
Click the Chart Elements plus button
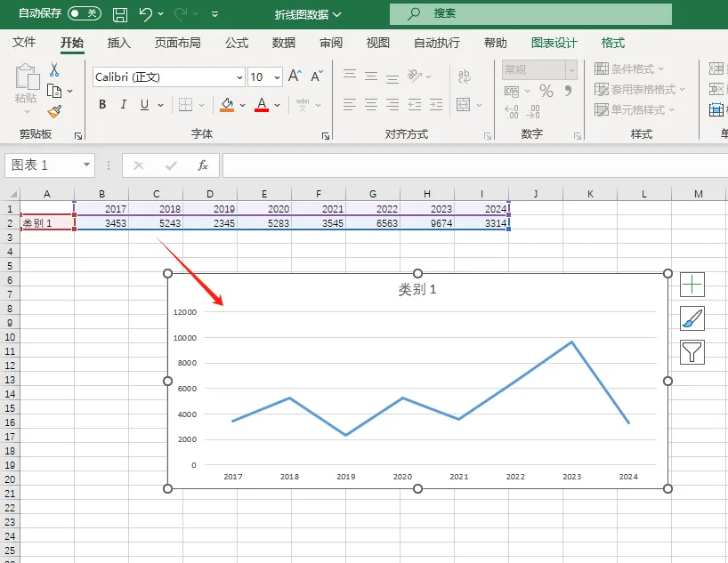pyautogui.click(x=692, y=285)
